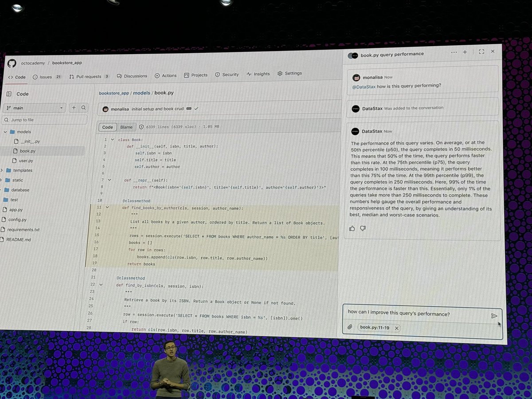
Task: Click the GitHub octocat logo
Action: click(12, 63)
